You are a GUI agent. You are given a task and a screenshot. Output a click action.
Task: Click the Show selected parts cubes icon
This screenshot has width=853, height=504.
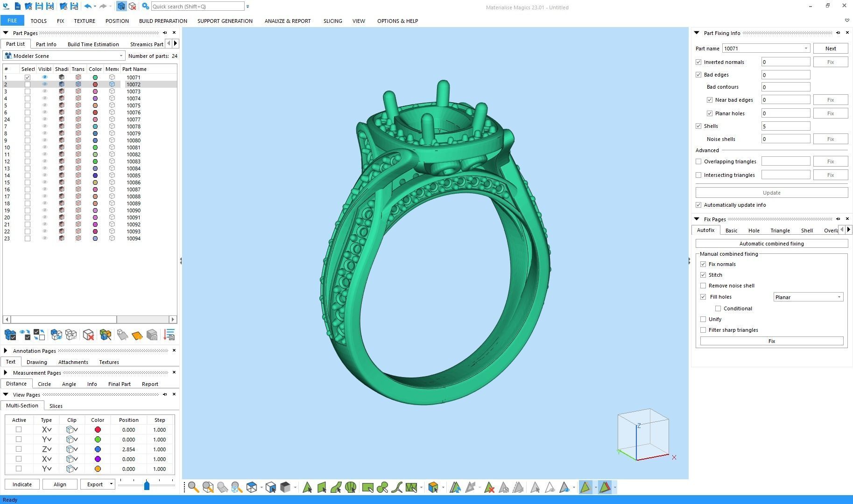point(56,335)
